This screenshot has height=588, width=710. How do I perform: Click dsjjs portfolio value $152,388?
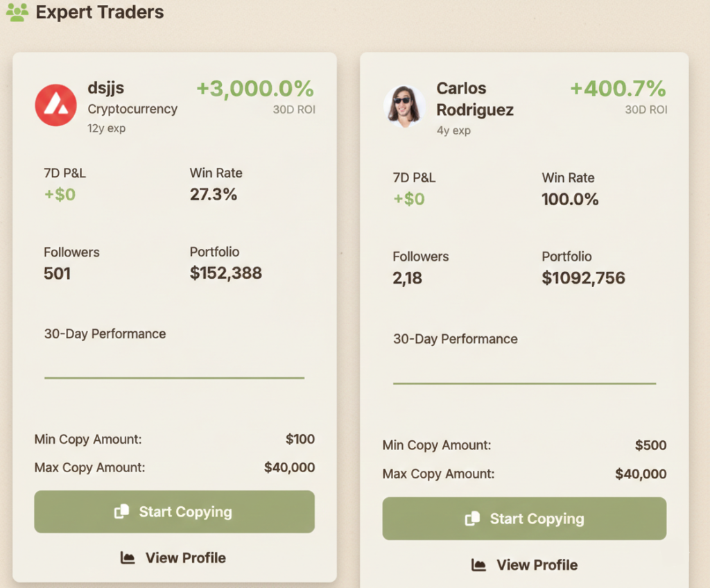pos(226,273)
